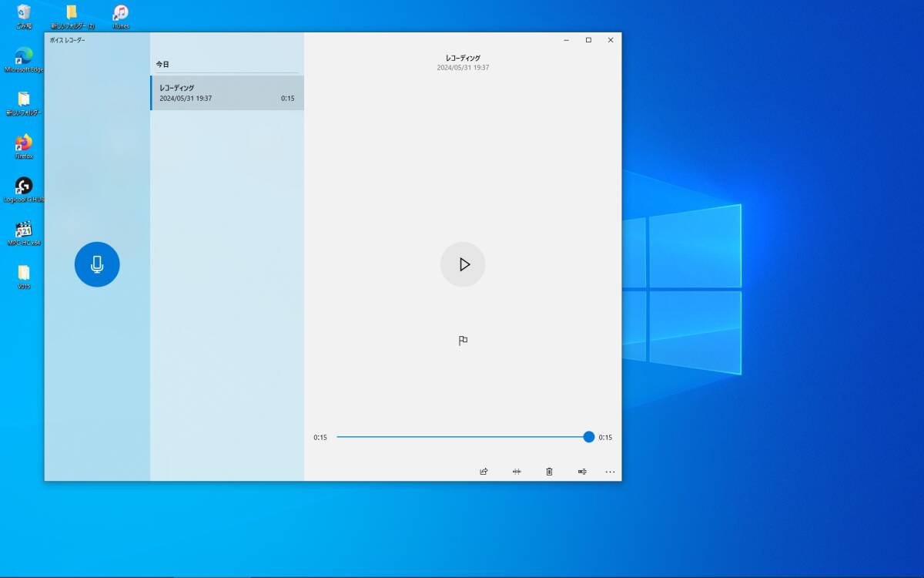924x578 pixels.
Task: Play the selected recording
Action: coord(463,264)
